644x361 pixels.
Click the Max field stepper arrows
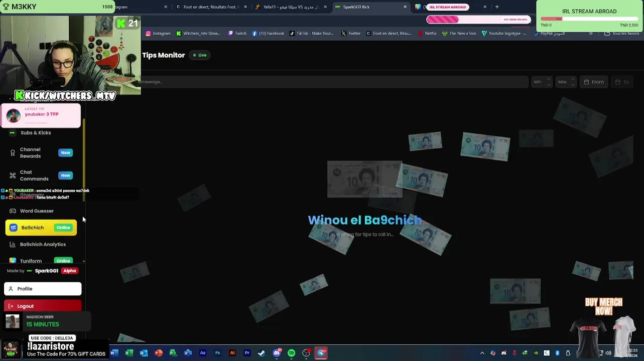pyautogui.click(x=573, y=82)
